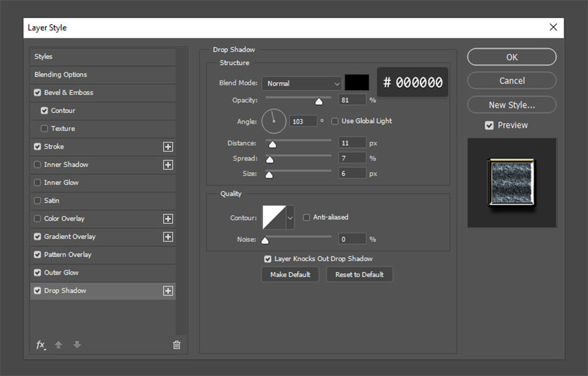Click the Opacity value field showing 81

352,100
